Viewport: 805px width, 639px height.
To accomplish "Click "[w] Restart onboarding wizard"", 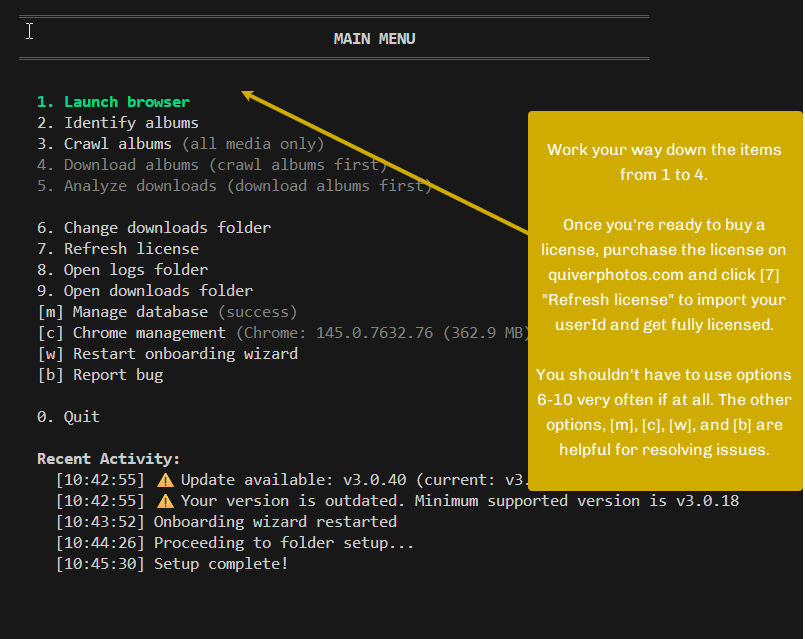I will click(167, 354).
